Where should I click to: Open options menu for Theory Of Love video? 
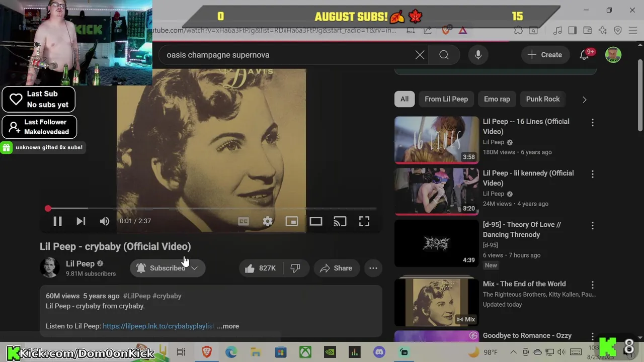[592, 226]
